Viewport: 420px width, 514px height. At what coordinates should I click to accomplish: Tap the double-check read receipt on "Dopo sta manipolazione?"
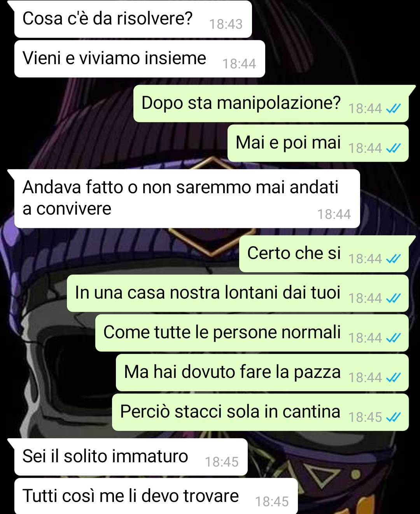[393, 108]
